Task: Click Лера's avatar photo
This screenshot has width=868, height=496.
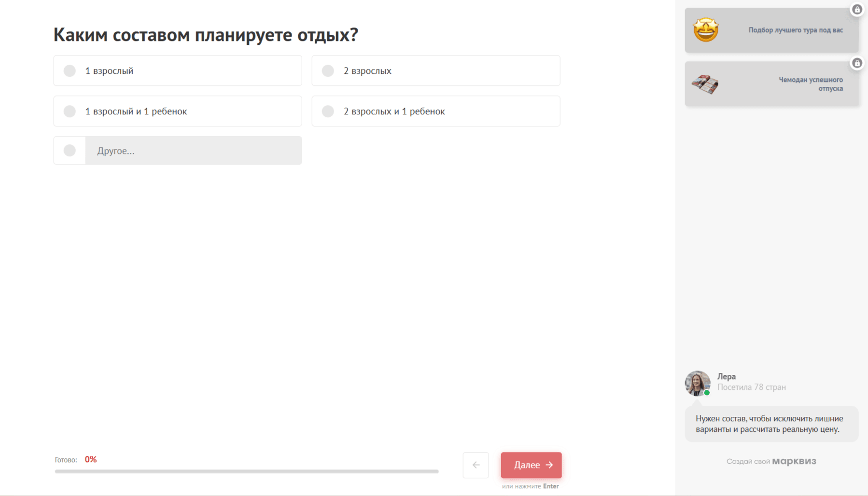Action: pos(697,383)
